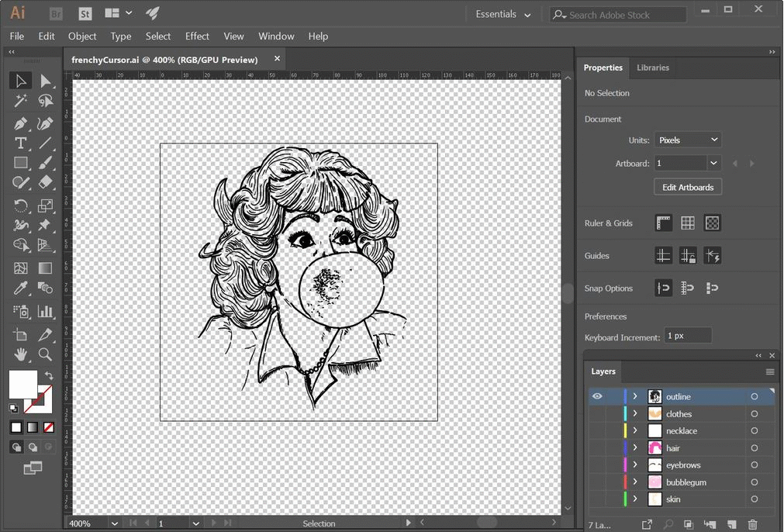
Task: Open the Effect menu
Action: [197, 36]
